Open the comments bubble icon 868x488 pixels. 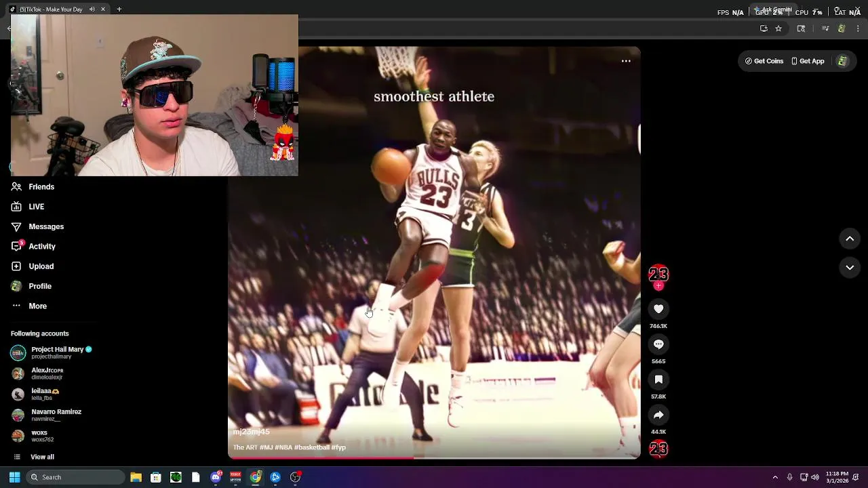[x=658, y=344]
